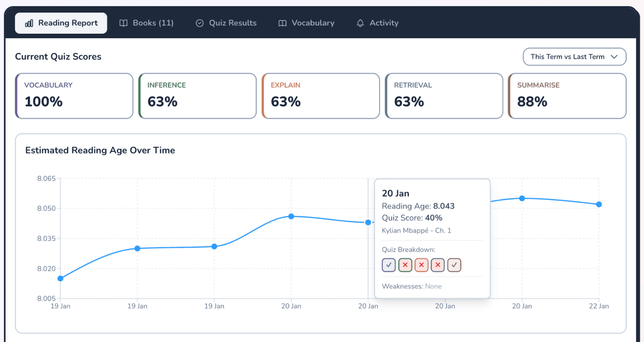Click the Explain score card
644x342 pixels.
point(321,96)
